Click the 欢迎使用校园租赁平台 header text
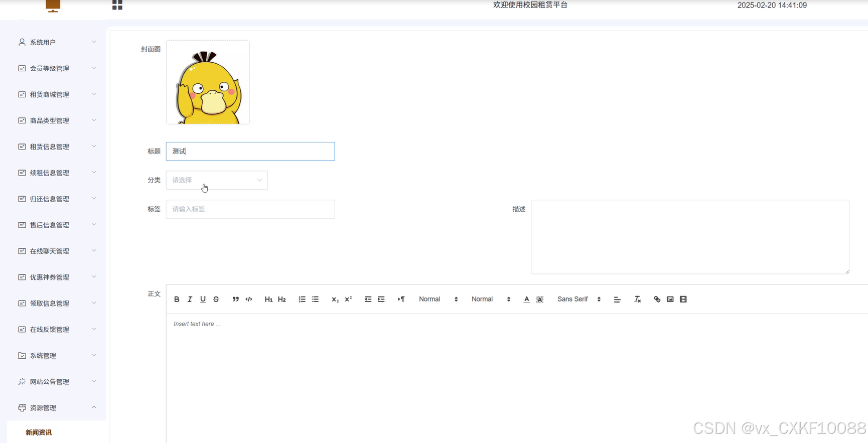 click(530, 5)
